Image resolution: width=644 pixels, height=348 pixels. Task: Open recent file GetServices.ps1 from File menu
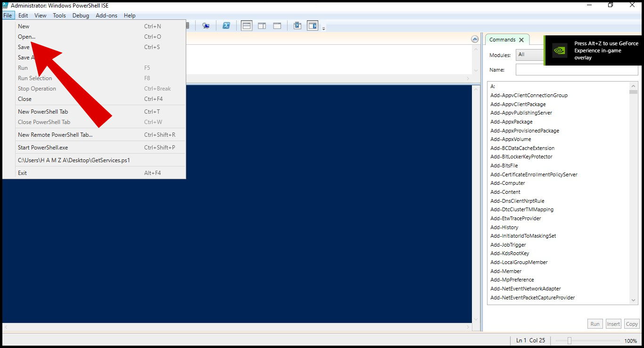coord(74,160)
